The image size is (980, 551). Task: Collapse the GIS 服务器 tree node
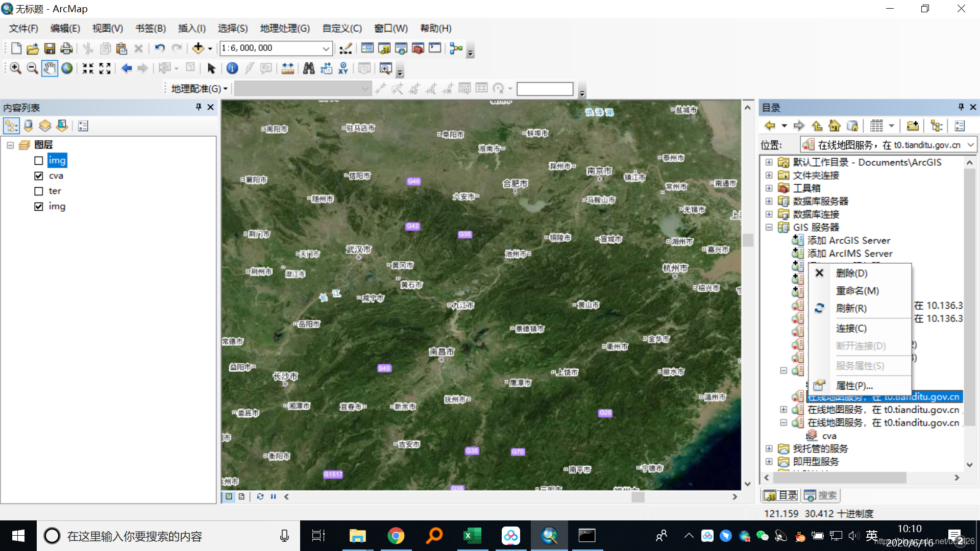point(769,228)
